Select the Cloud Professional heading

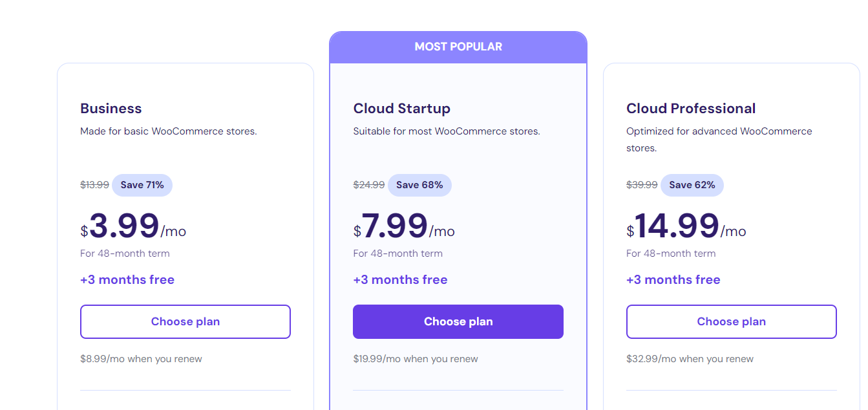691,109
